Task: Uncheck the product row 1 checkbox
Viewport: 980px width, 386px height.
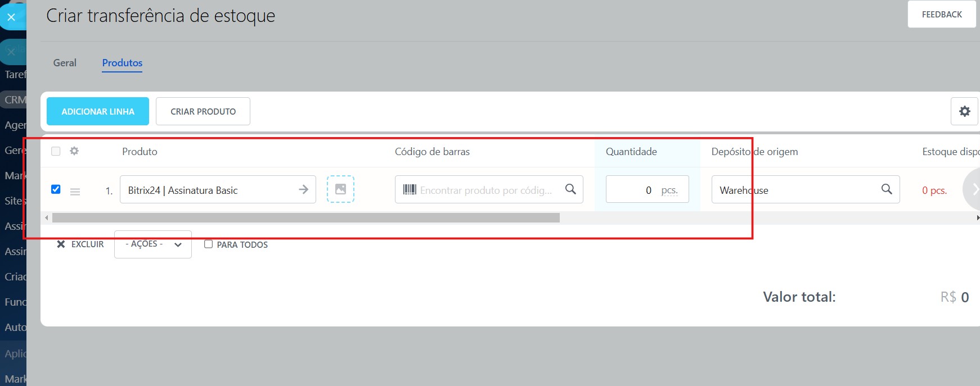Action: click(56, 189)
